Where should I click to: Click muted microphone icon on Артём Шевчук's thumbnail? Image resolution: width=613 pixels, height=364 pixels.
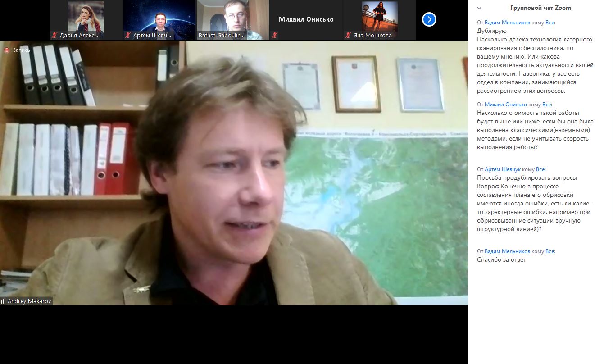[128, 35]
